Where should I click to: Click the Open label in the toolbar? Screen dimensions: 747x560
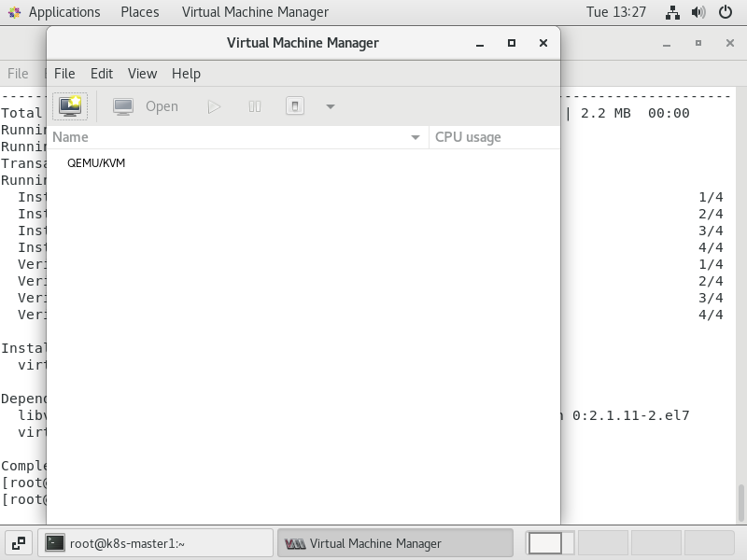point(162,106)
